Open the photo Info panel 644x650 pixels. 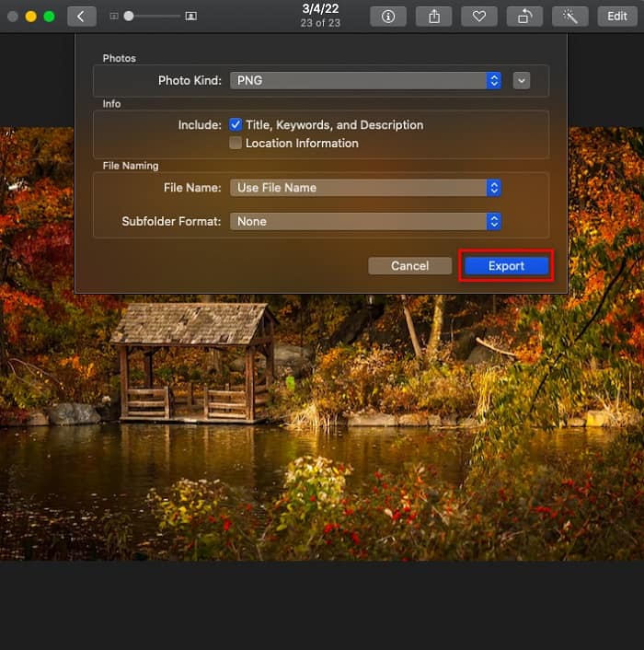[x=387, y=17]
